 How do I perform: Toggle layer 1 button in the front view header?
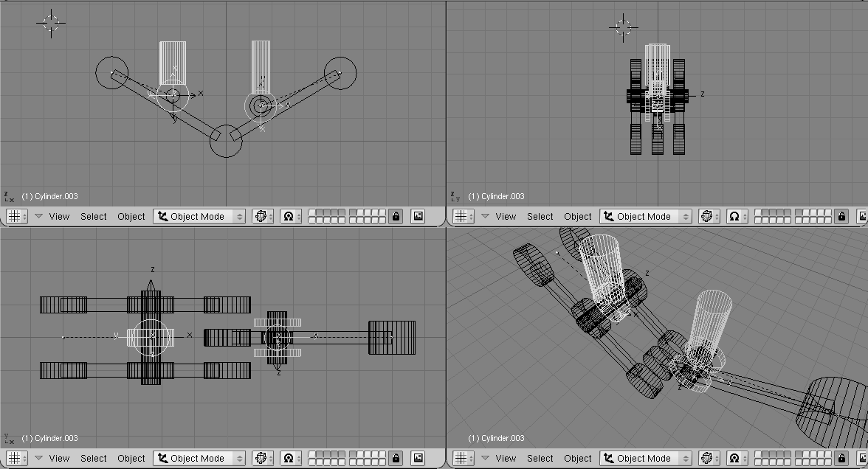311,213
